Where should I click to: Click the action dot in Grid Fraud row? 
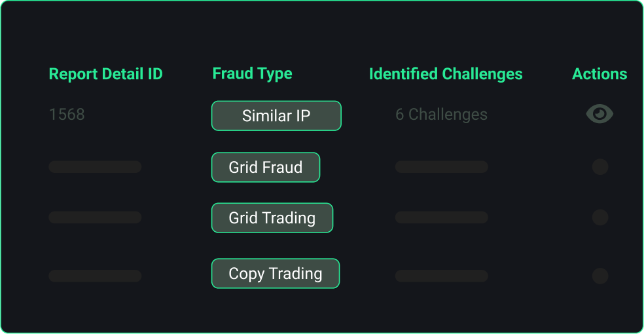coord(600,167)
